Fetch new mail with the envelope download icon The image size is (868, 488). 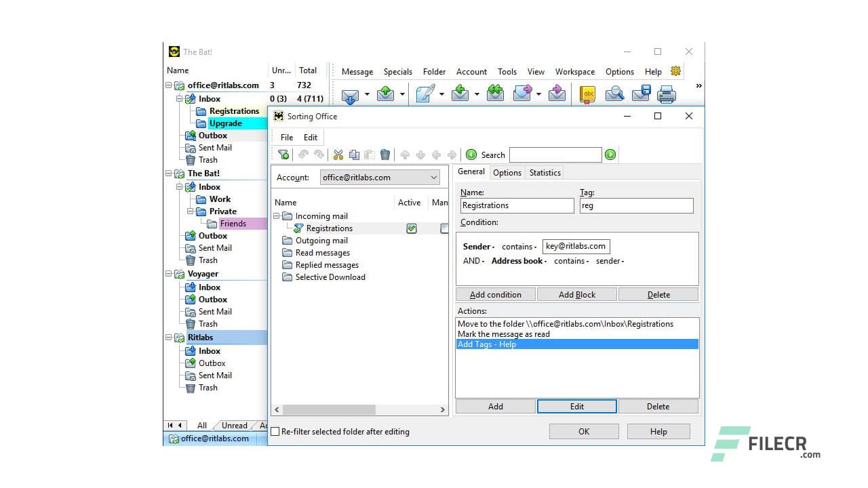(351, 94)
